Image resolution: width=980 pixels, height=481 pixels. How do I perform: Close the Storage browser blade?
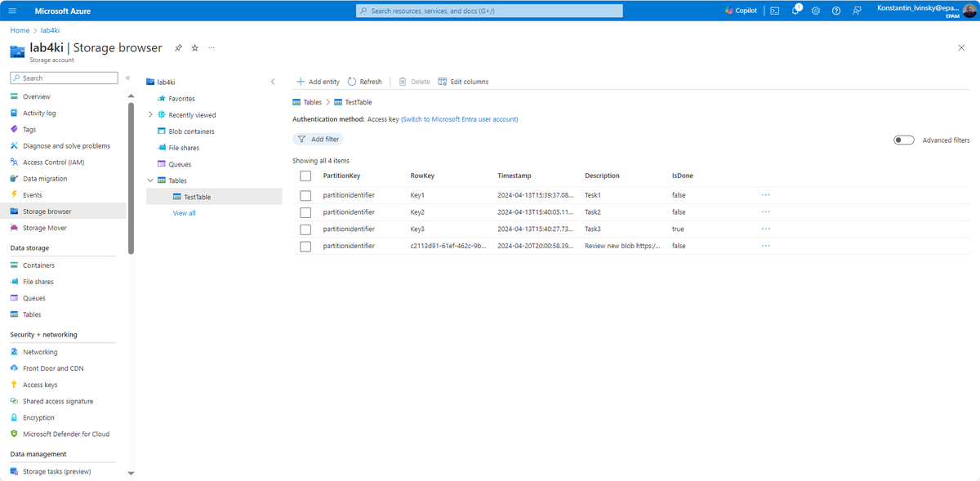(961, 48)
